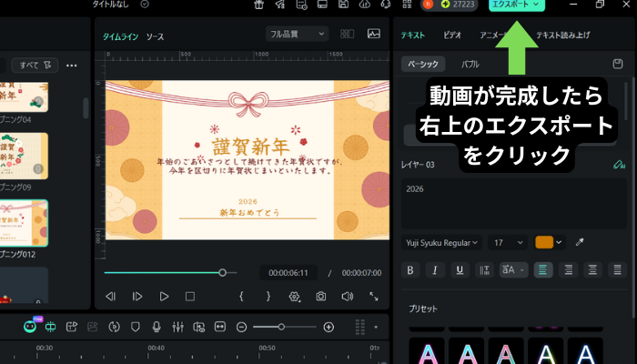Open the AI copilot robot icon labeled Free
Screen dimensions: 637x364
coord(31,326)
